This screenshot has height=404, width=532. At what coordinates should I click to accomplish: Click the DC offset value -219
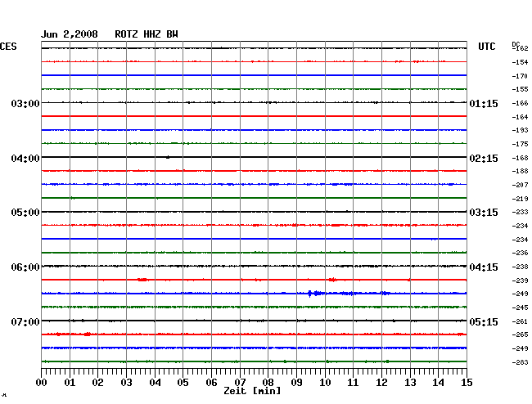coord(520,199)
